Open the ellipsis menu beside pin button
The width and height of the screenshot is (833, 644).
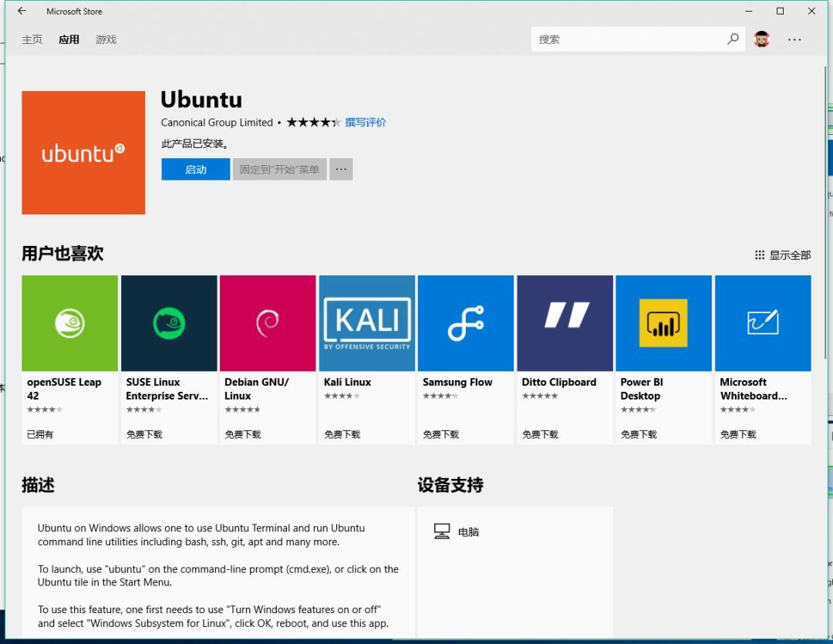point(341,169)
